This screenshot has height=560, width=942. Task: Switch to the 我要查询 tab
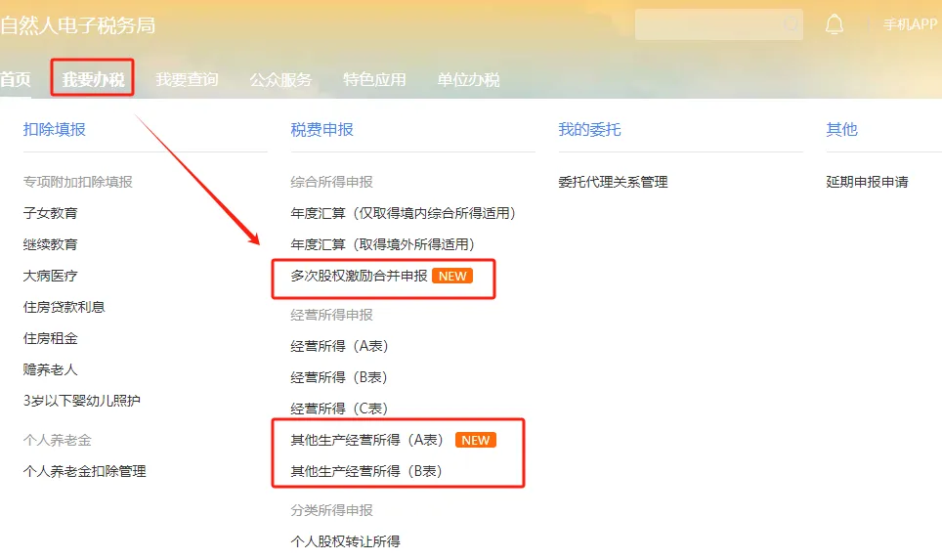coord(187,79)
